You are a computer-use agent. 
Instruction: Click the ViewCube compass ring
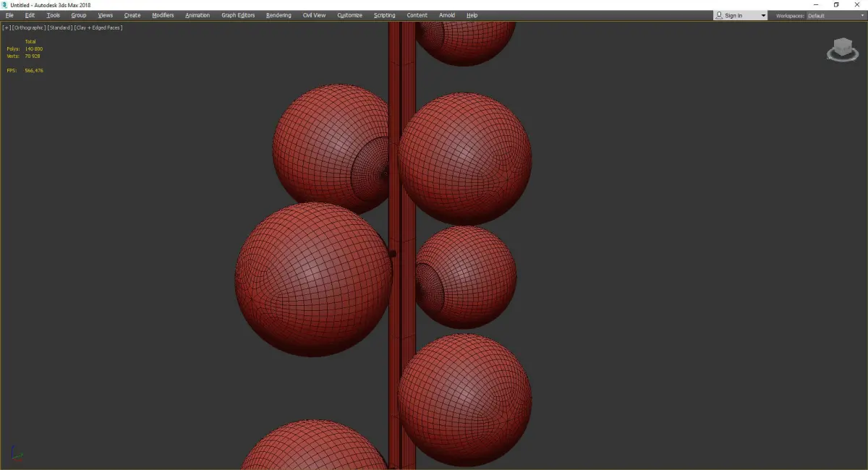click(843, 59)
